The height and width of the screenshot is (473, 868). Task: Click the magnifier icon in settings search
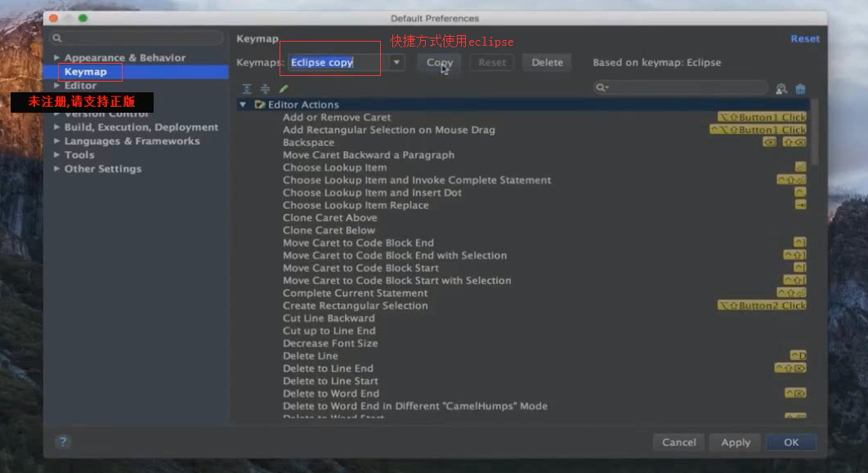click(x=57, y=38)
